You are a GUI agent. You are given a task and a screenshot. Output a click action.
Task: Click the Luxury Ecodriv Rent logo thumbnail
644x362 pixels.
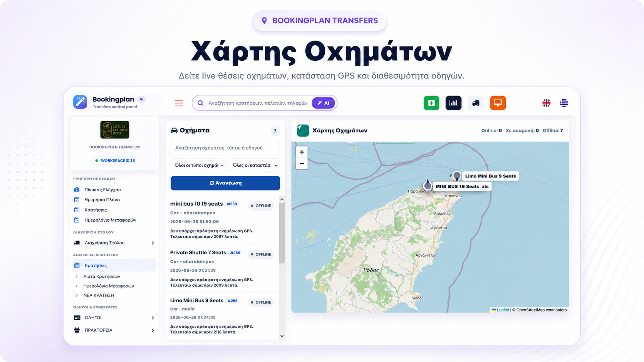point(115,130)
